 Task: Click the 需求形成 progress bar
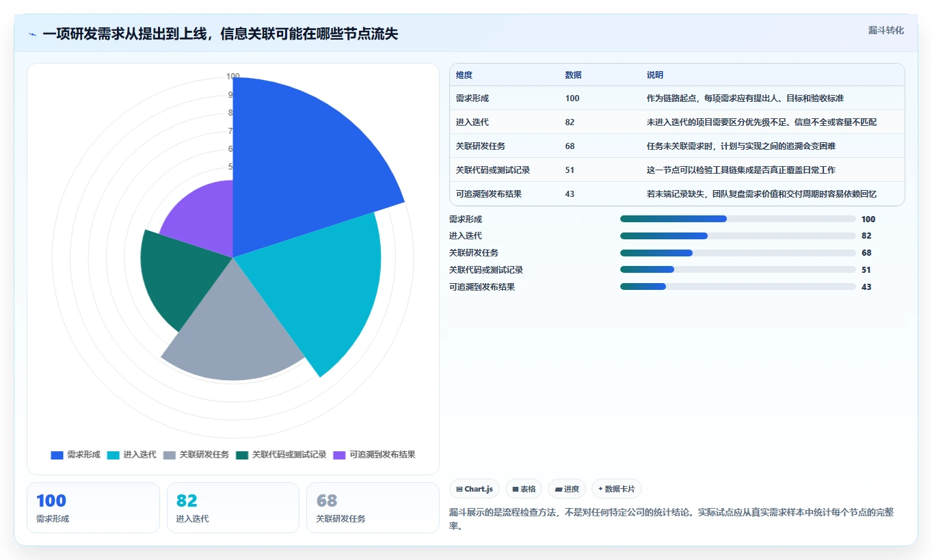coord(738,219)
